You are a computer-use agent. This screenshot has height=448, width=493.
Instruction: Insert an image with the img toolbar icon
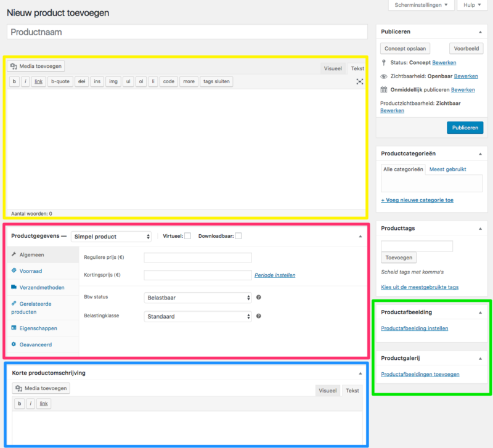(x=113, y=81)
